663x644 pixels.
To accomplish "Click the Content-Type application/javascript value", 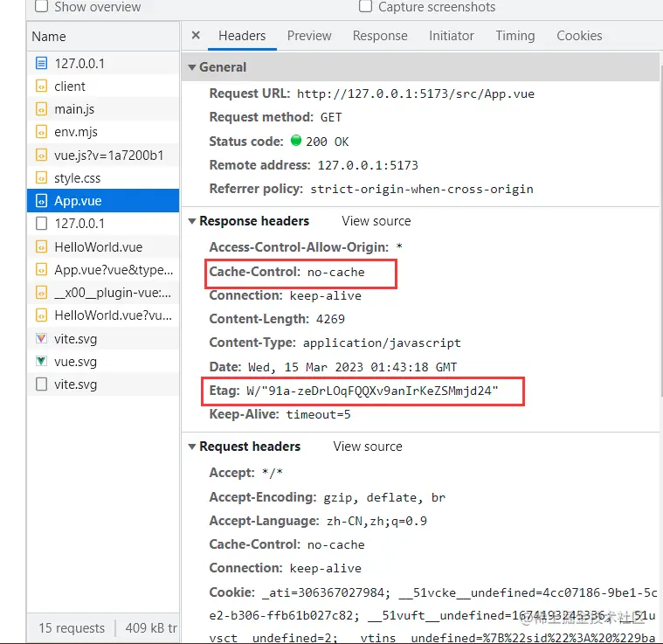I will pyautogui.click(x=382, y=343).
